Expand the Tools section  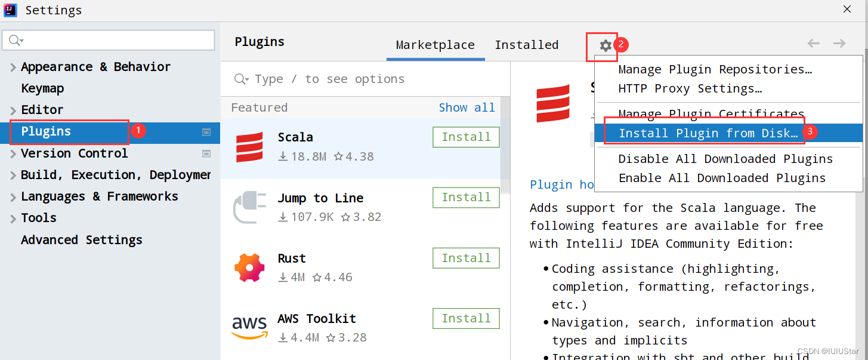13,219
